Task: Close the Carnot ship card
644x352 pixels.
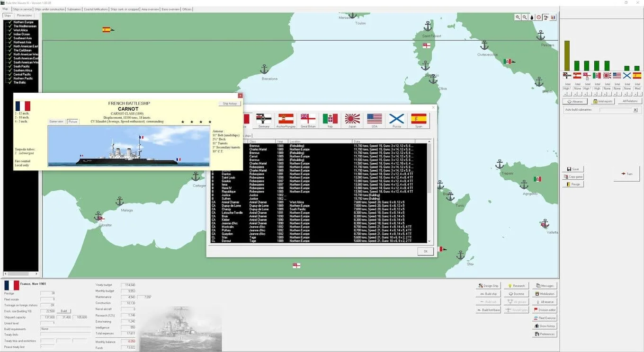Action: point(240,96)
